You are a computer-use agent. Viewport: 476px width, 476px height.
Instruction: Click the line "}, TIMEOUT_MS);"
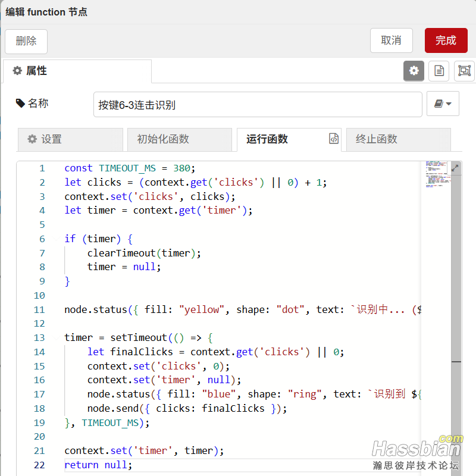(107, 423)
